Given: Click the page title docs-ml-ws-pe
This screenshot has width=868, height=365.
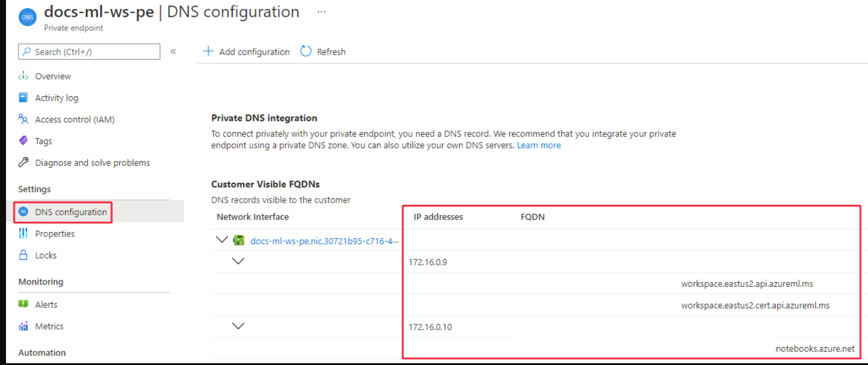Looking at the screenshot, I should tap(99, 12).
